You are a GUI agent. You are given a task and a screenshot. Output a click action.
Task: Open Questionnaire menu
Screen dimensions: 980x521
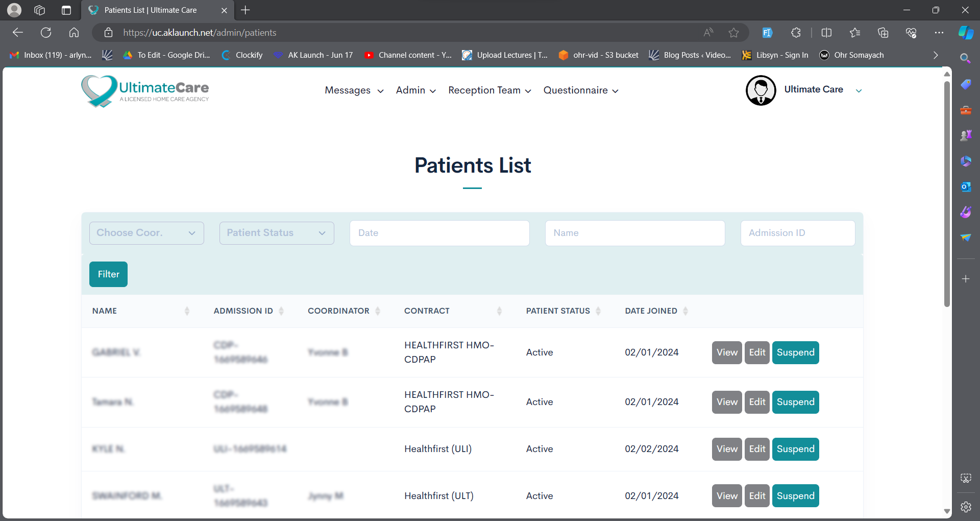point(581,90)
